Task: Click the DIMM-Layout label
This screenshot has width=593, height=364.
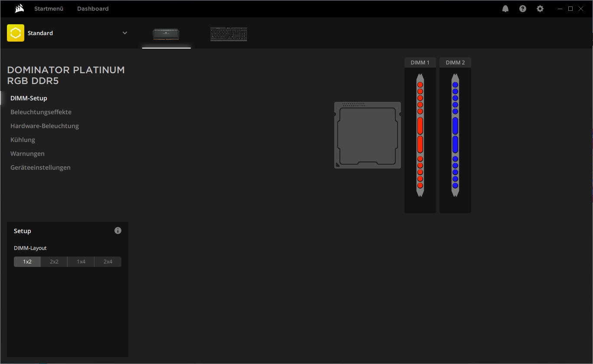Action: [x=30, y=248]
